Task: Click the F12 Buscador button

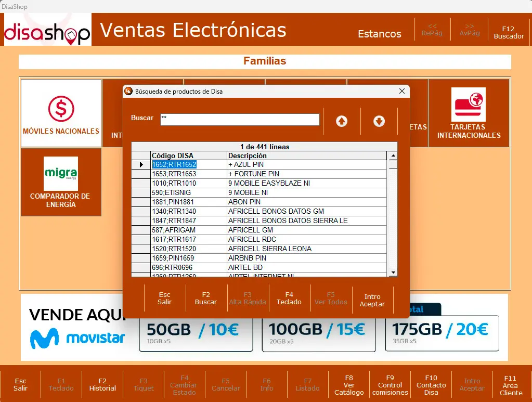Action: [x=509, y=33]
